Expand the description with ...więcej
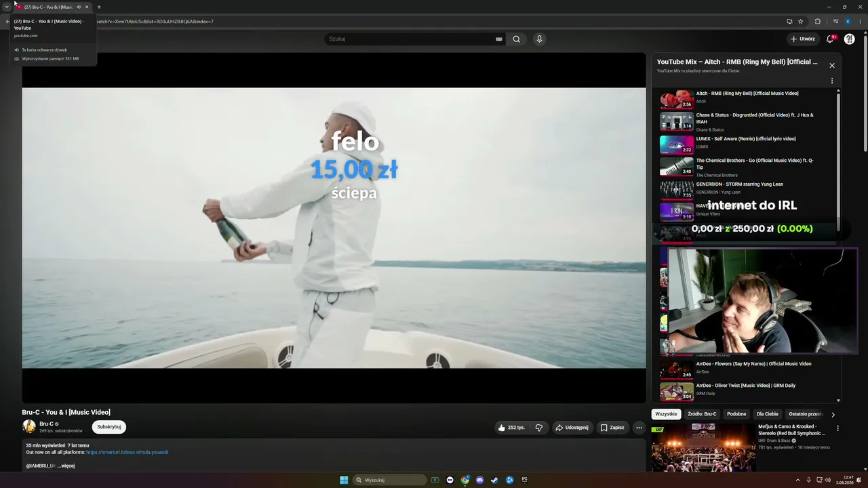This screenshot has width=868, height=488. click(x=66, y=466)
